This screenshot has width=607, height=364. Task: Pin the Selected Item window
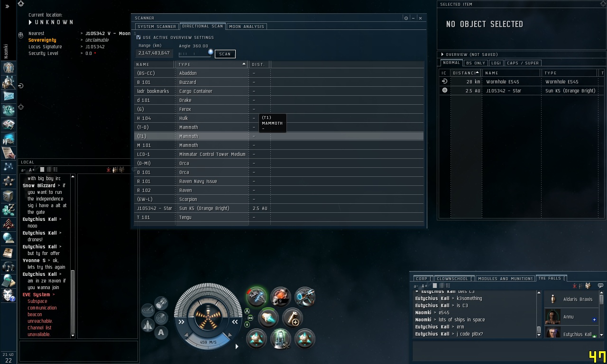click(603, 4)
